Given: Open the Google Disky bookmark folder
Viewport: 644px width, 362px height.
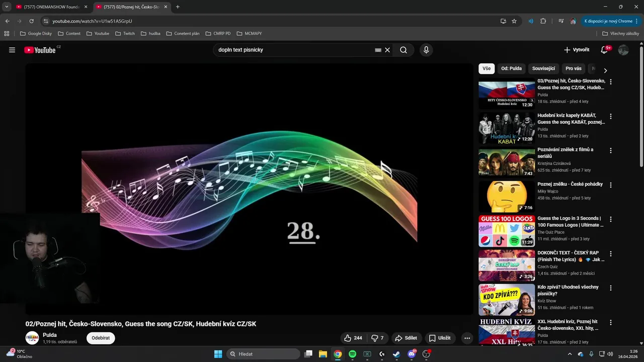Looking at the screenshot, I should coord(35,33).
